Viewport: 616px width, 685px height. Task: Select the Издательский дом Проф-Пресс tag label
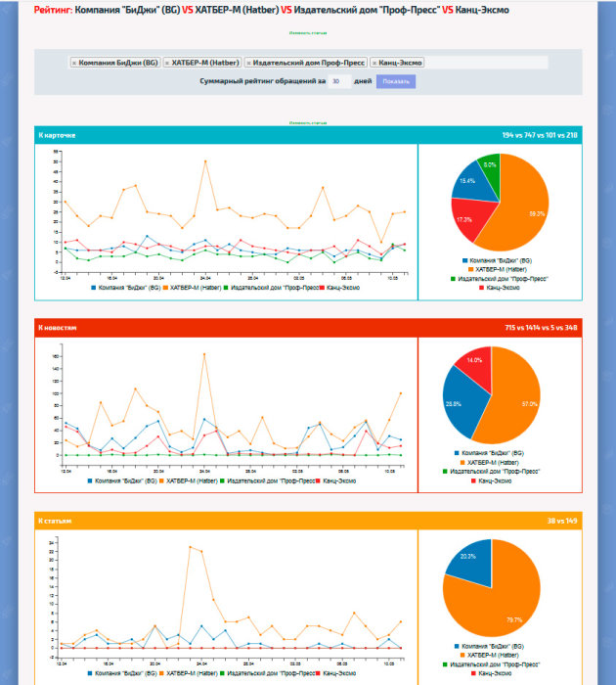(309, 63)
